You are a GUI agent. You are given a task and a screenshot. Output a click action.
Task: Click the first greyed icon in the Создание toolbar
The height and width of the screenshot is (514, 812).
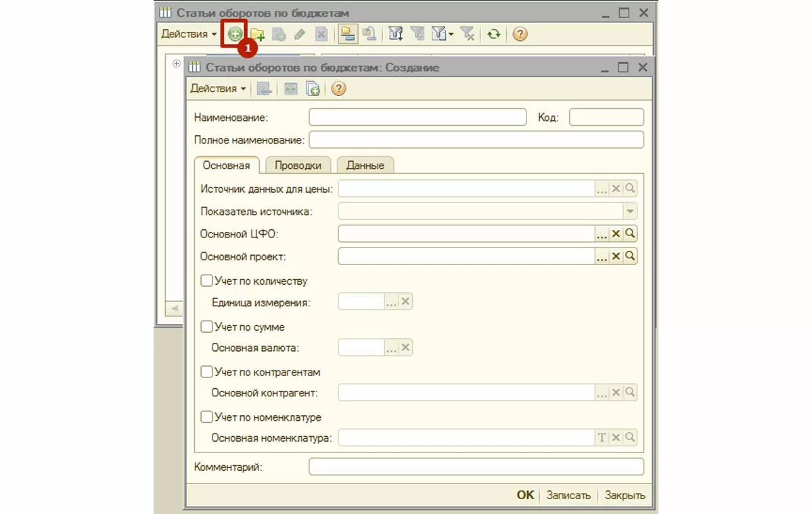point(264,89)
